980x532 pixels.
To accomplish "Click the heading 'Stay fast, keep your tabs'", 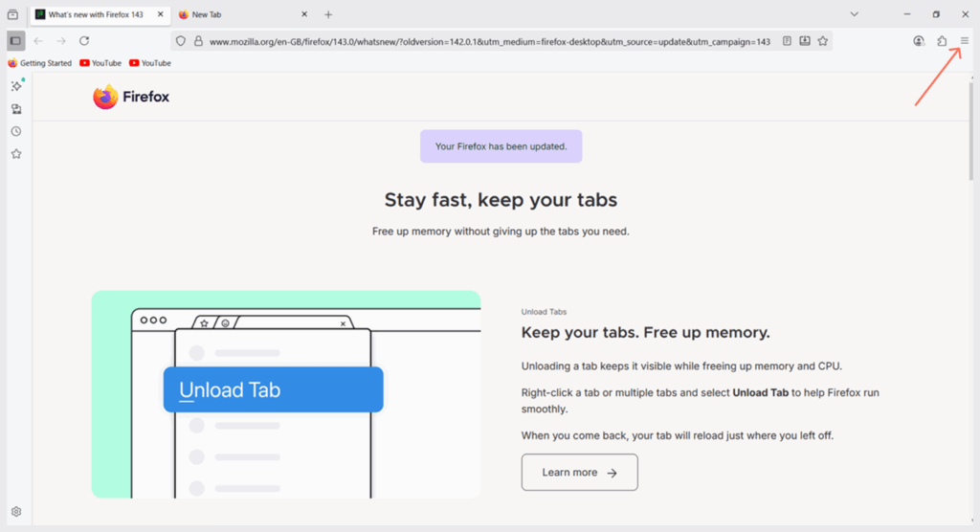I will click(x=501, y=200).
